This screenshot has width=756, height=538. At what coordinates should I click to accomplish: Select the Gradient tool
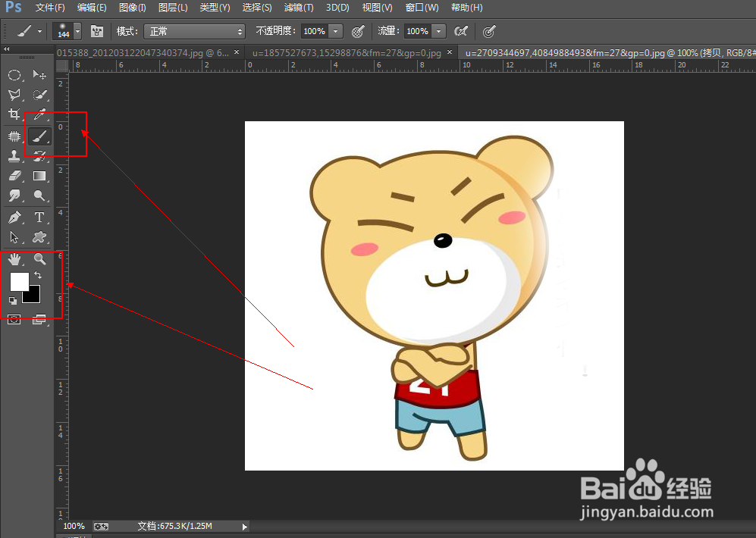(39, 176)
